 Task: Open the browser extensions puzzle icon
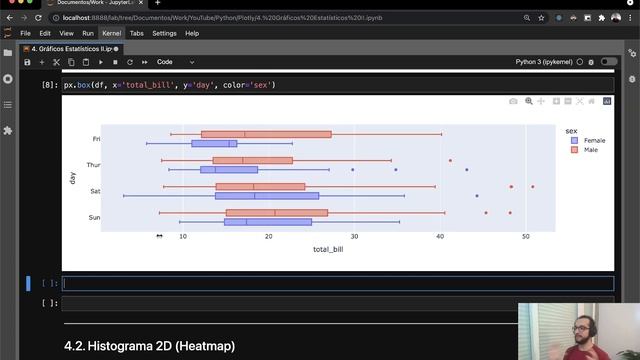602,18
